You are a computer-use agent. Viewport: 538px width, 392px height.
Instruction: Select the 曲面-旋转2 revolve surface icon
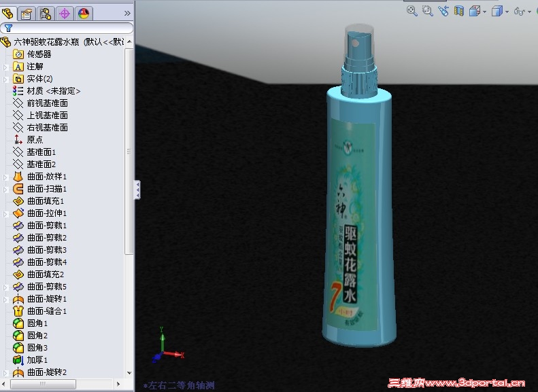[x=18, y=372]
